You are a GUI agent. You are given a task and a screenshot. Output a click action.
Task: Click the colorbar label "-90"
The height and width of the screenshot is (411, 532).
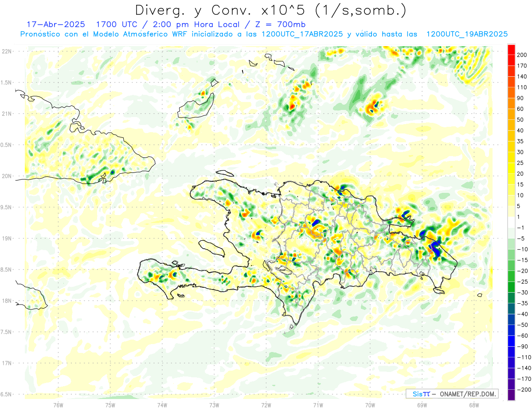[522, 346]
